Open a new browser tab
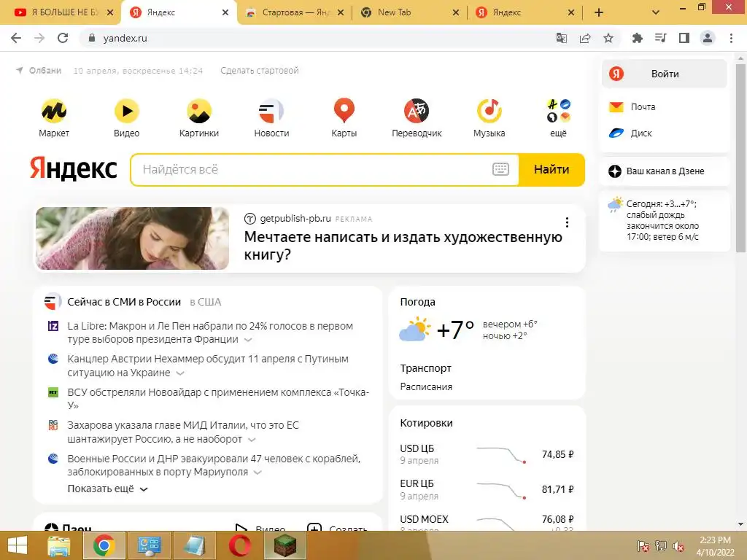The width and height of the screenshot is (747, 560). pyautogui.click(x=599, y=12)
